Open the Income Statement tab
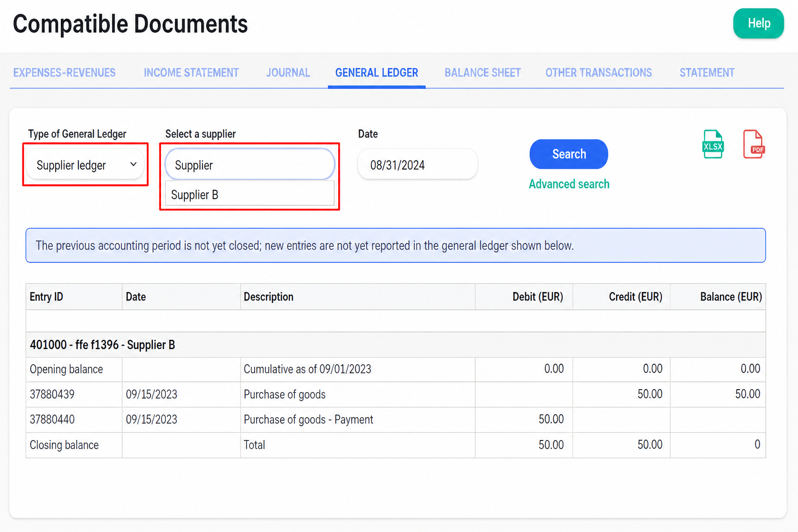The height and width of the screenshot is (532, 798). coord(191,73)
